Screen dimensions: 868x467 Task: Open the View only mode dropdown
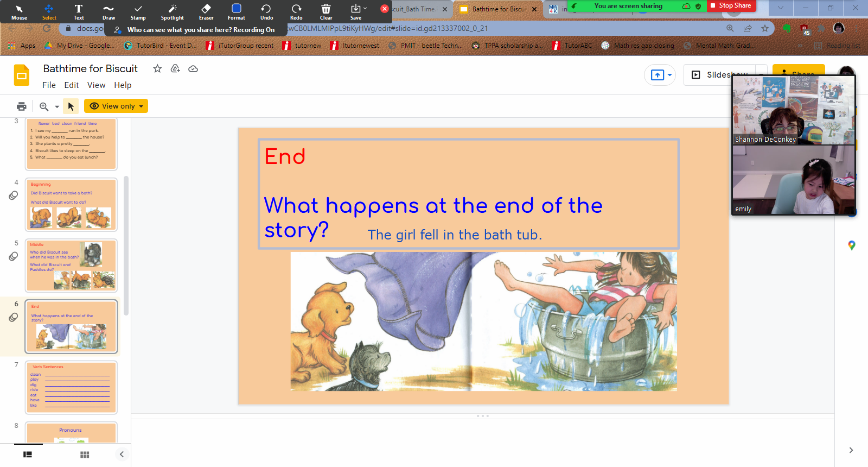tap(116, 106)
